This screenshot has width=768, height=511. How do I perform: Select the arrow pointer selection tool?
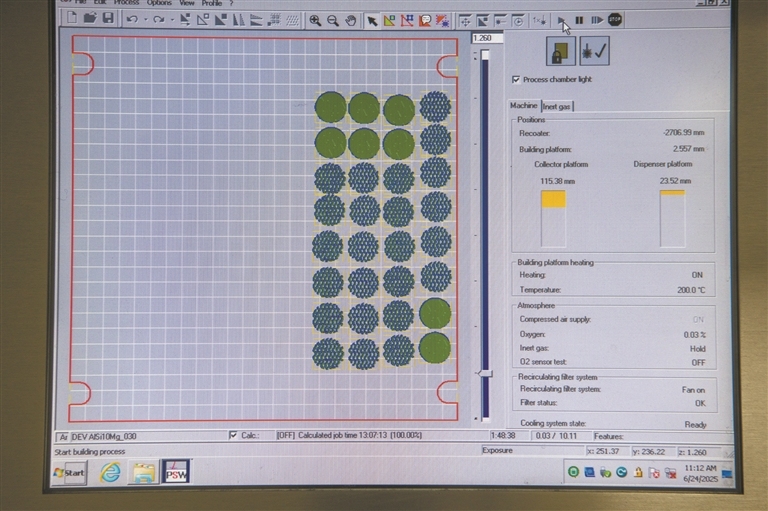point(373,20)
